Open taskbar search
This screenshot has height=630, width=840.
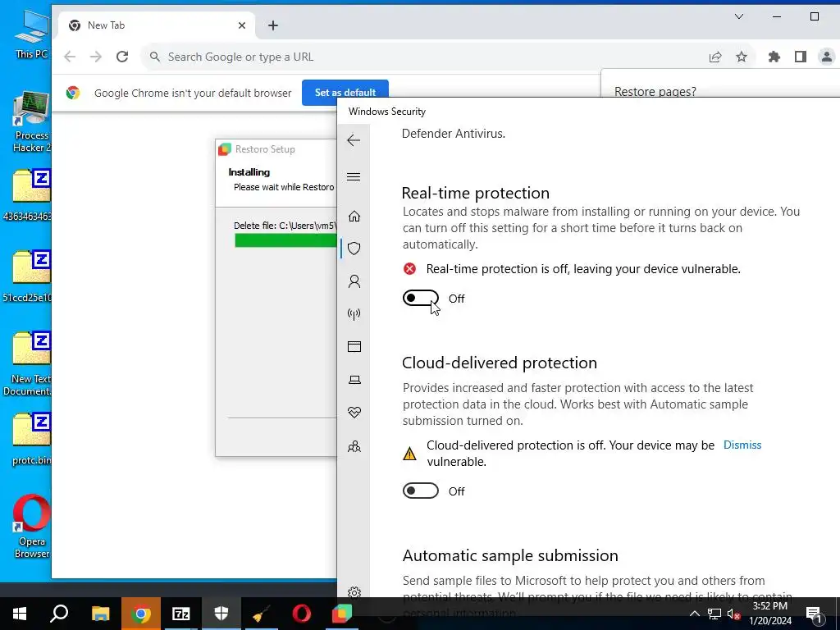(59, 614)
